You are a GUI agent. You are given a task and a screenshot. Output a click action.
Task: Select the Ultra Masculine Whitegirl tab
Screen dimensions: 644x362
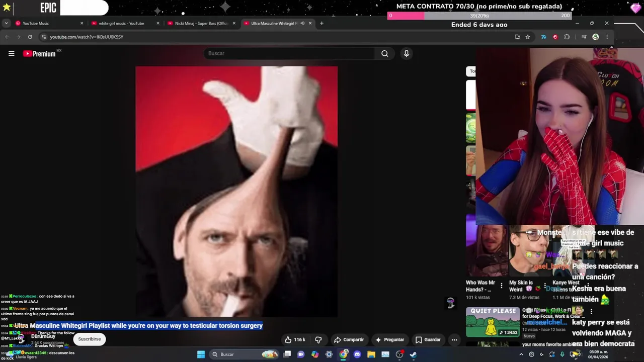277,23
